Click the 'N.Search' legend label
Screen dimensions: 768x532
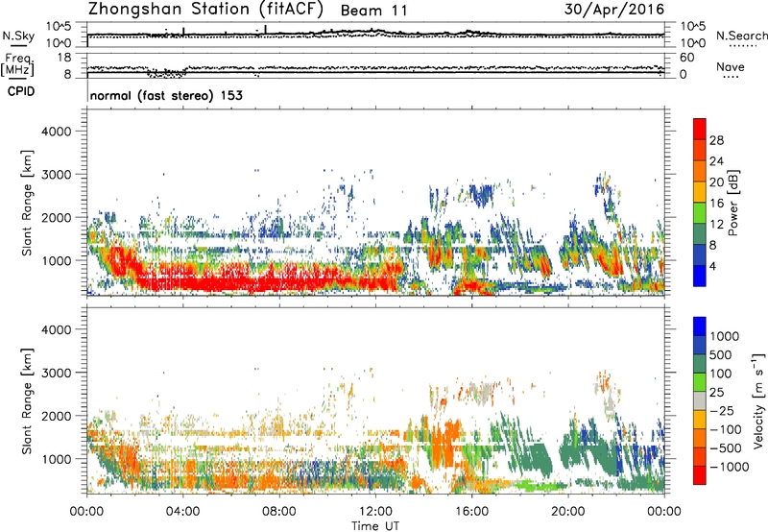pos(742,36)
